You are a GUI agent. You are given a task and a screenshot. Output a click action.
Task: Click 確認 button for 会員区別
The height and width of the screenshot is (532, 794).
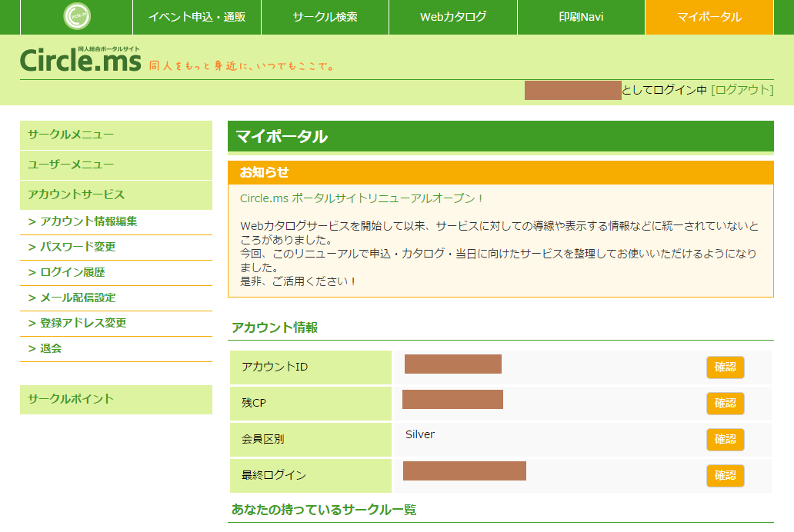725,440
